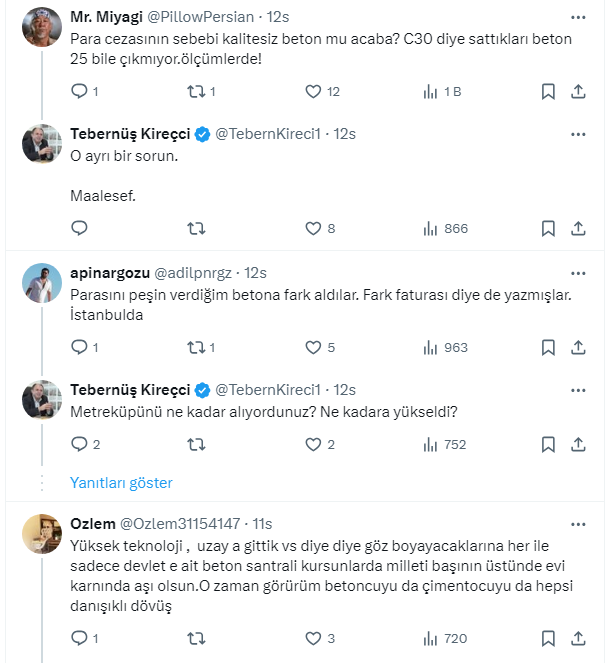Reply to Mr. Miyagi's tweet
611x663 pixels.
[80, 92]
